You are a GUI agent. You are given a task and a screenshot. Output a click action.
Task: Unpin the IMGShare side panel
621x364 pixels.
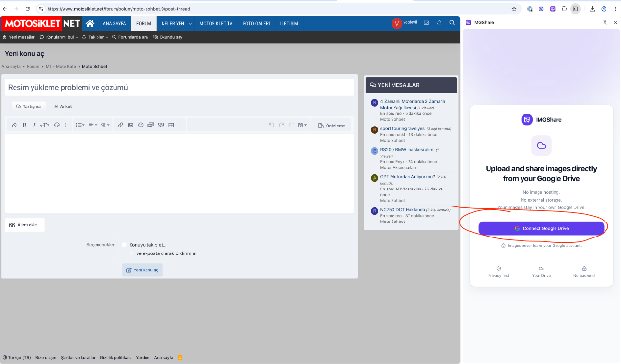coord(605,22)
